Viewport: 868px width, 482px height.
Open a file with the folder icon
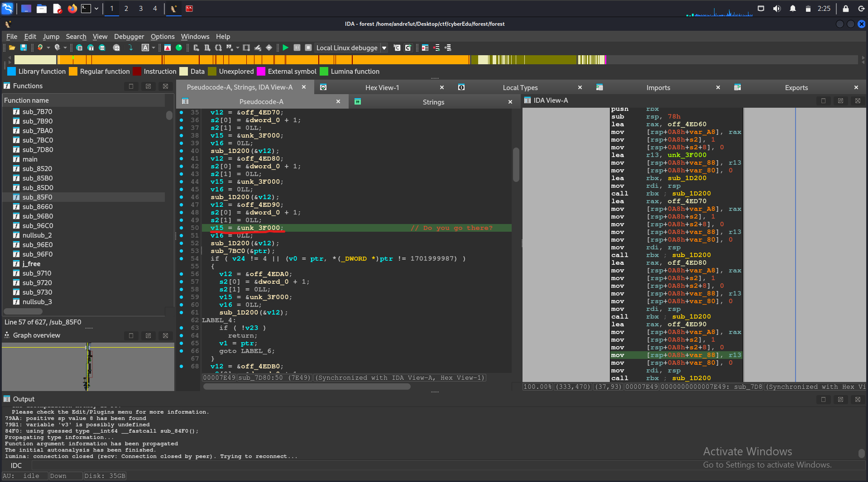12,48
